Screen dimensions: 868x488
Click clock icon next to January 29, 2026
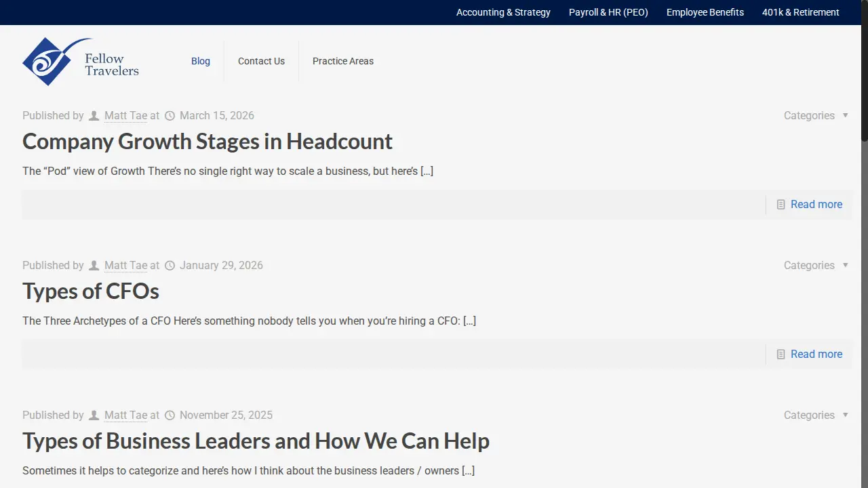pyautogui.click(x=170, y=266)
